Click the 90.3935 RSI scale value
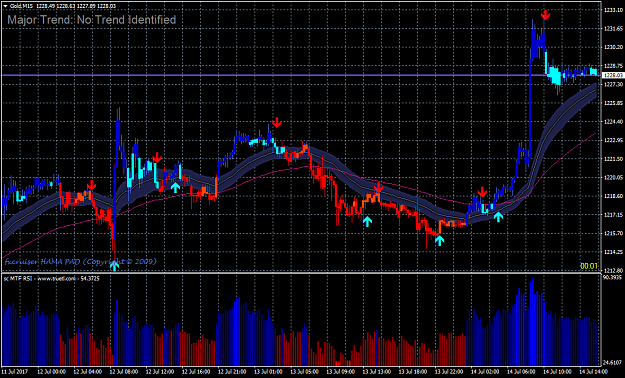 (x=611, y=277)
